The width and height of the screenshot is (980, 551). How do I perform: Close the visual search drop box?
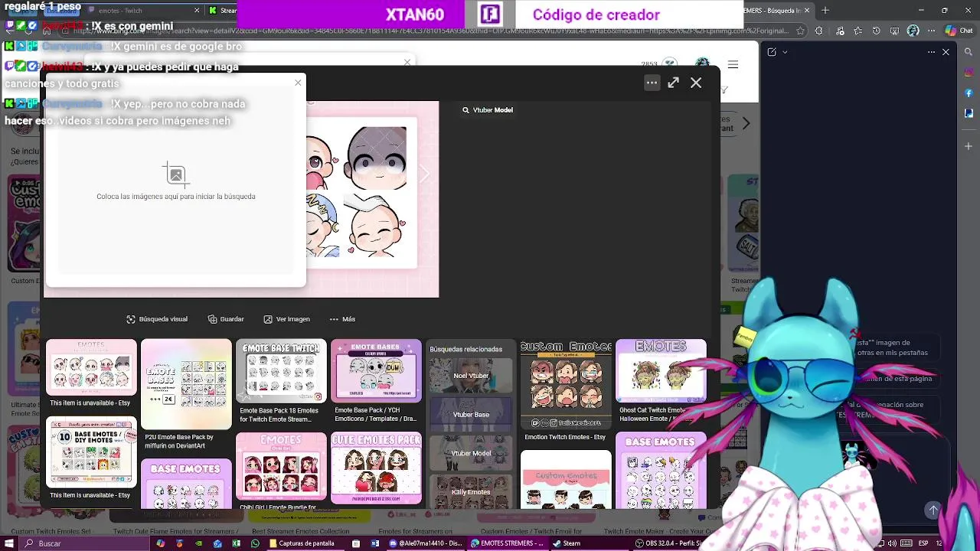[298, 82]
